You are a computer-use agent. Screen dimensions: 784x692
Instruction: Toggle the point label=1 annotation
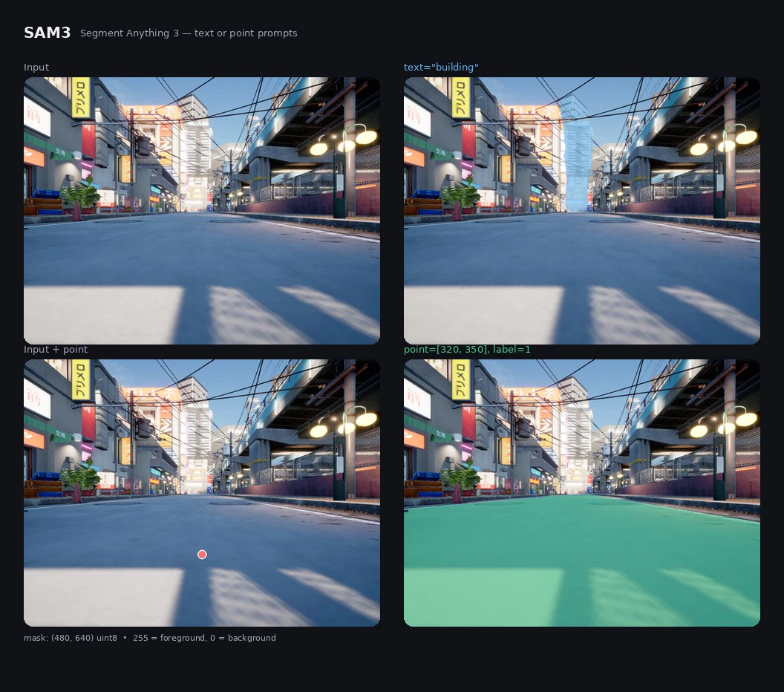coord(468,349)
